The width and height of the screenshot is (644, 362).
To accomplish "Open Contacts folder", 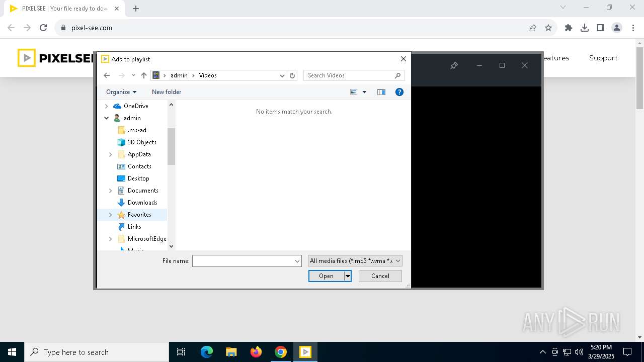I will tap(139, 166).
